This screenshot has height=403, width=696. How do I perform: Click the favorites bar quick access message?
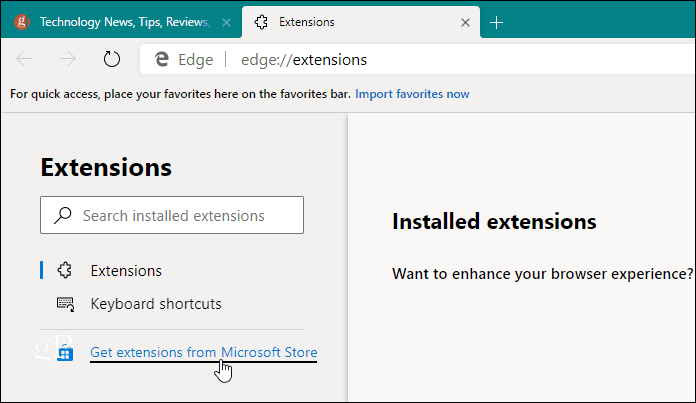click(x=180, y=94)
